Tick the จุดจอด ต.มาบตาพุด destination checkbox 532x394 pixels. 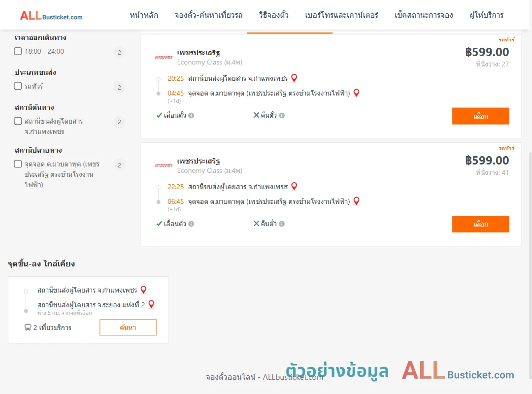(18, 164)
